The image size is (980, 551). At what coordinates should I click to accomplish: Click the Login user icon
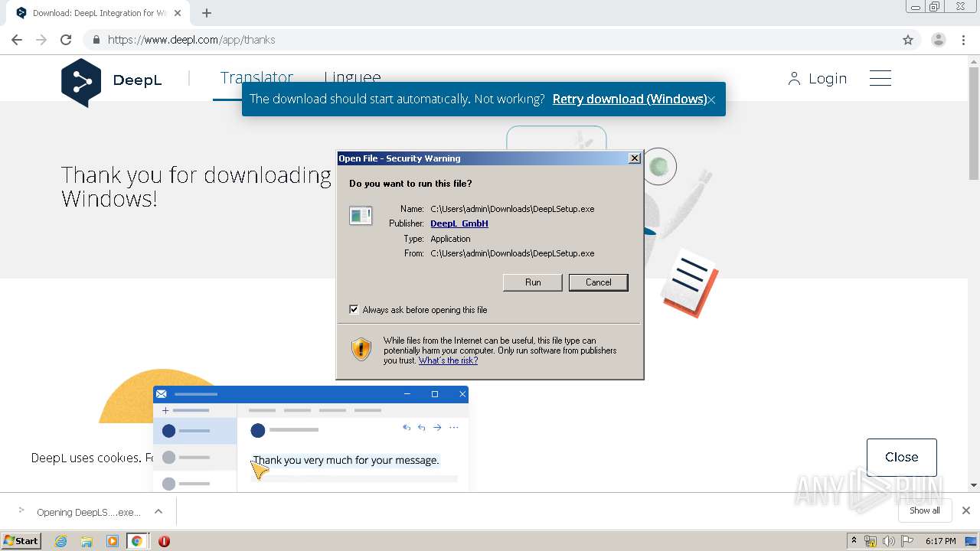click(x=794, y=79)
